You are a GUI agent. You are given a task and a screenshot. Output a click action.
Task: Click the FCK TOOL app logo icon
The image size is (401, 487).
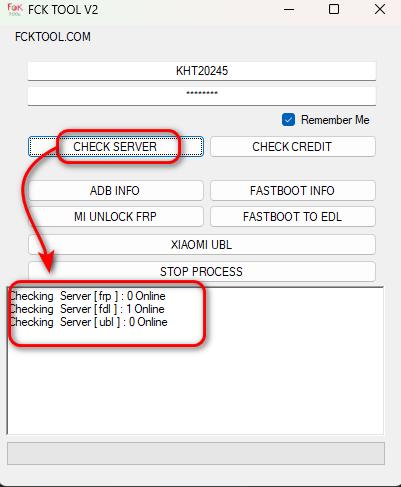pyautogui.click(x=15, y=9)
